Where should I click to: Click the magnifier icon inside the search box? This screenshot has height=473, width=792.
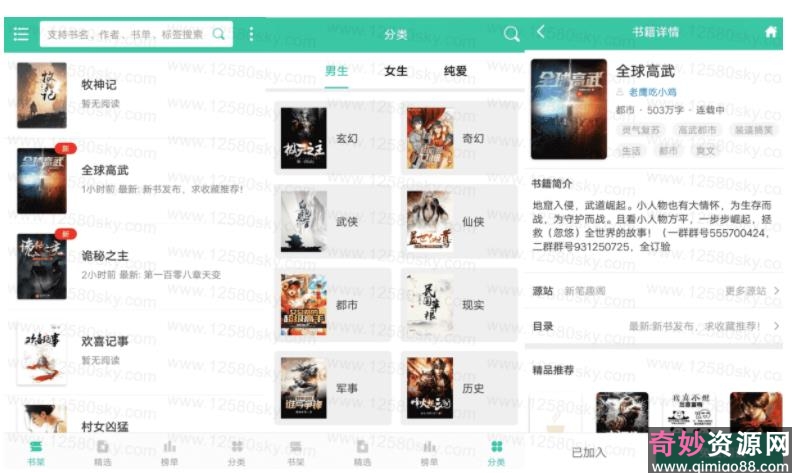tap(219, 34)
